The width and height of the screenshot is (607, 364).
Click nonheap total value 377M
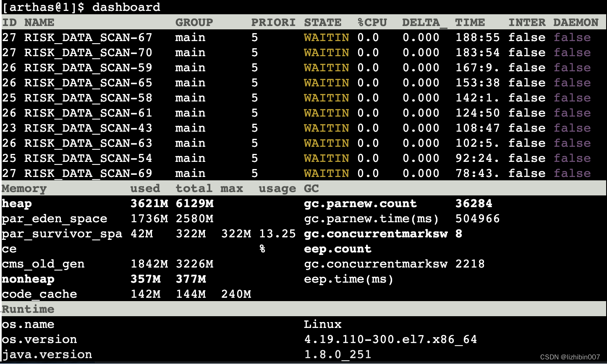(x=191, y=279)
